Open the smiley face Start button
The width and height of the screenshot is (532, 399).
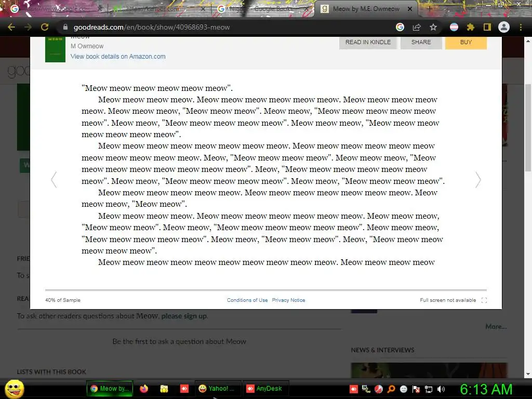(14, 389)
